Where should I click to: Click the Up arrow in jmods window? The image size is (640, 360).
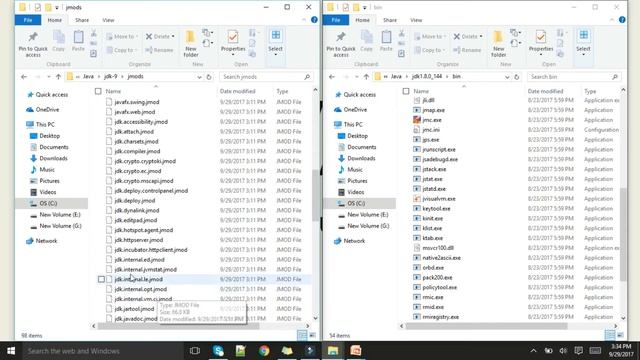tap(58, 77)
